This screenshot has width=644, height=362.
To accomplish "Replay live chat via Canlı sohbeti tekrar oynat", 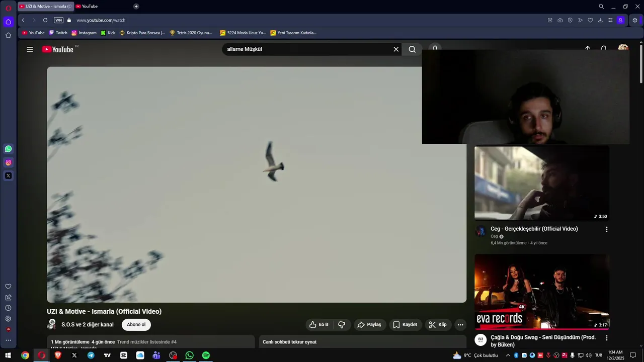I will [289, 342].
